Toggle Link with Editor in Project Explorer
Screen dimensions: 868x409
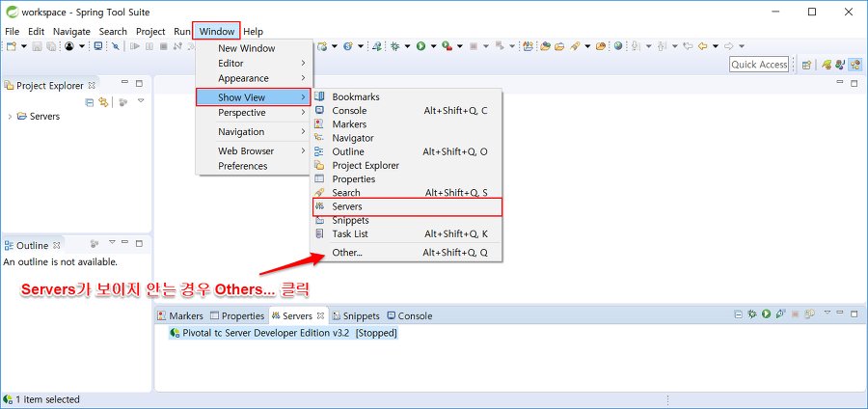(103, 102)
